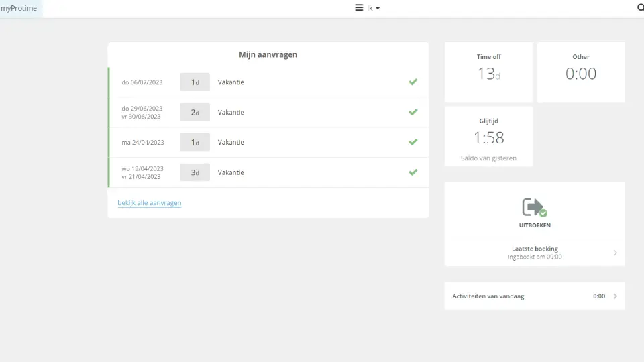Viewport: 644px width, 362px height.
Task: Click the date vr 30/06/2023
Action: (142, 117)
